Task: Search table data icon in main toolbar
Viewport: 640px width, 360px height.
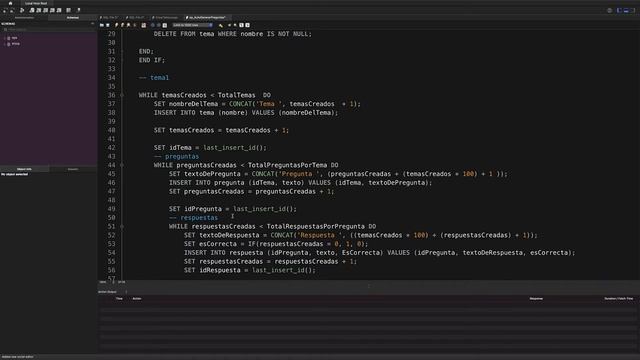Action: pyautogui.click(x=69, y=10)
